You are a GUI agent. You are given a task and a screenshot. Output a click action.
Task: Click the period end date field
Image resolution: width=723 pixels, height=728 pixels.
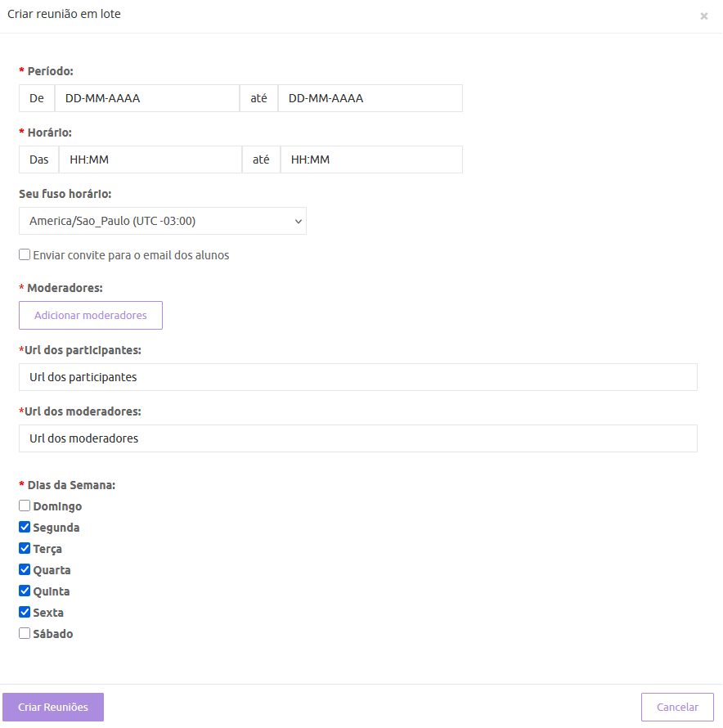[x=370, y=98]
